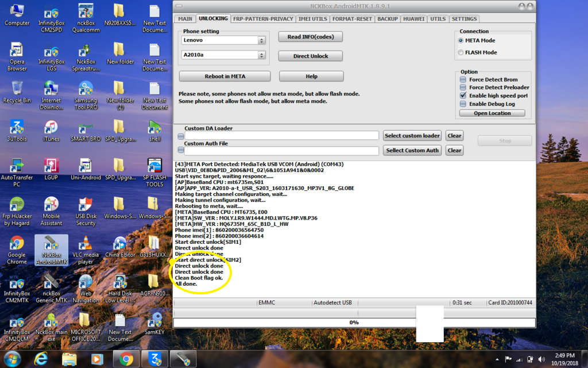This screenshot has width=588, height=368.
Task: Open the Samsung Tool PRO desktop icon
Action: (86, 89)
